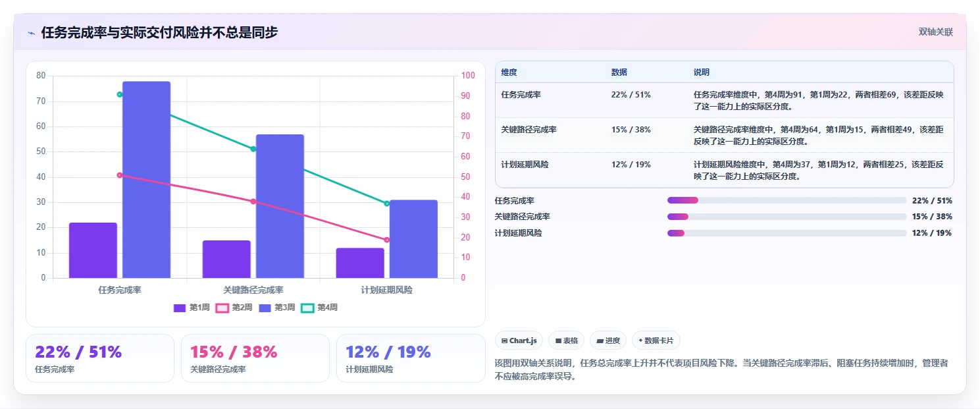The width and height of the screenshot is (980, 409).
Task: Click the 第3周 bar for 计划延期风险
Action: [x=413, y=239]
